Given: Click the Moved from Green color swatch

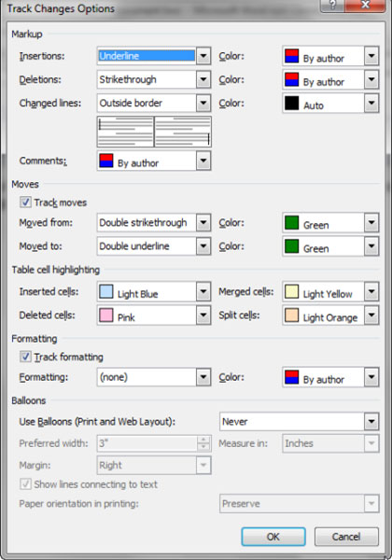Looking at the screenshot, I should 292,222.
